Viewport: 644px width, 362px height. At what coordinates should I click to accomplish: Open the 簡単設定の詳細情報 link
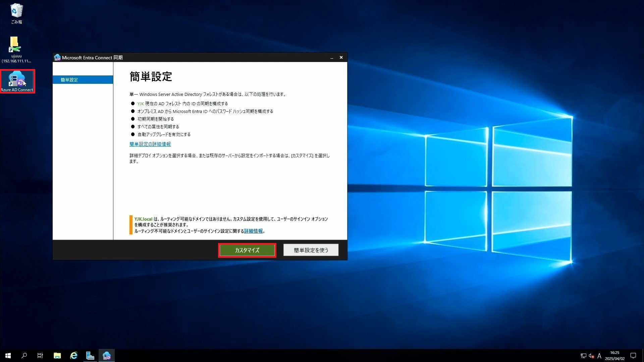pos(150,144)
